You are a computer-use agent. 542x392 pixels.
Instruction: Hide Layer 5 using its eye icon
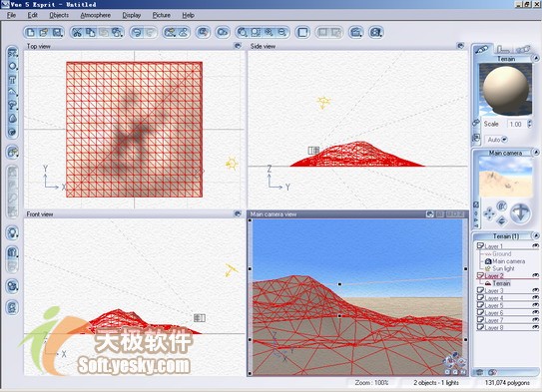coord(535,305)
